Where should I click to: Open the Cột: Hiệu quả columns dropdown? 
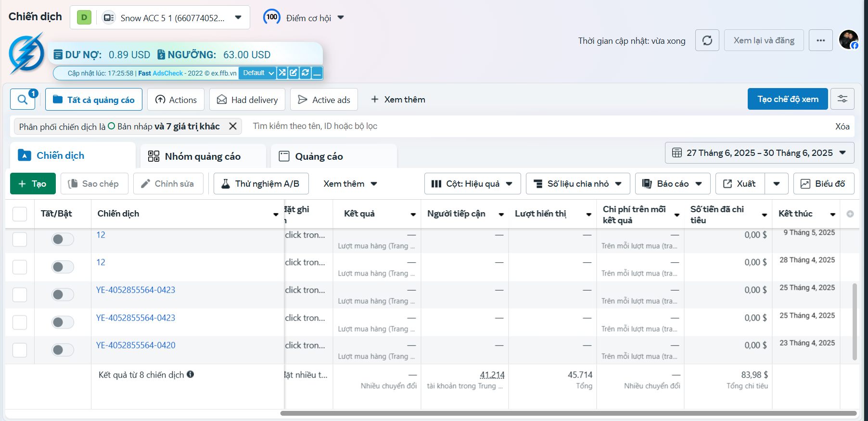pos(472,183)
